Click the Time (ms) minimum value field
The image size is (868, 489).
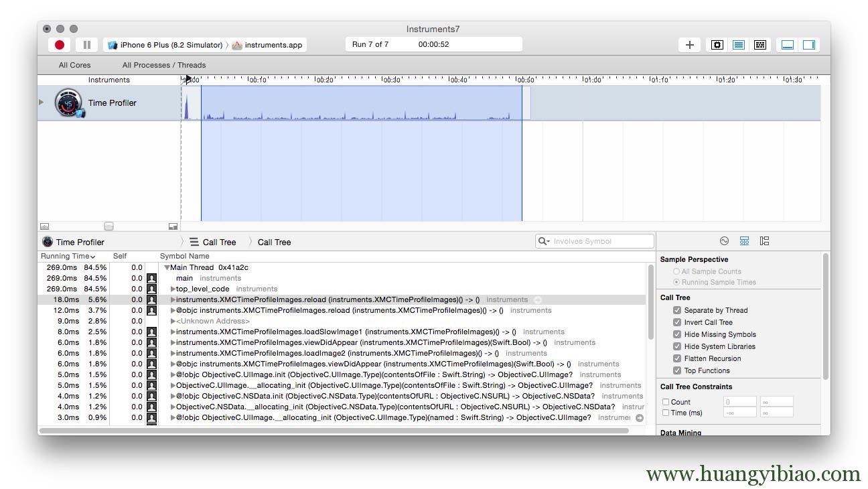point(740,413)
